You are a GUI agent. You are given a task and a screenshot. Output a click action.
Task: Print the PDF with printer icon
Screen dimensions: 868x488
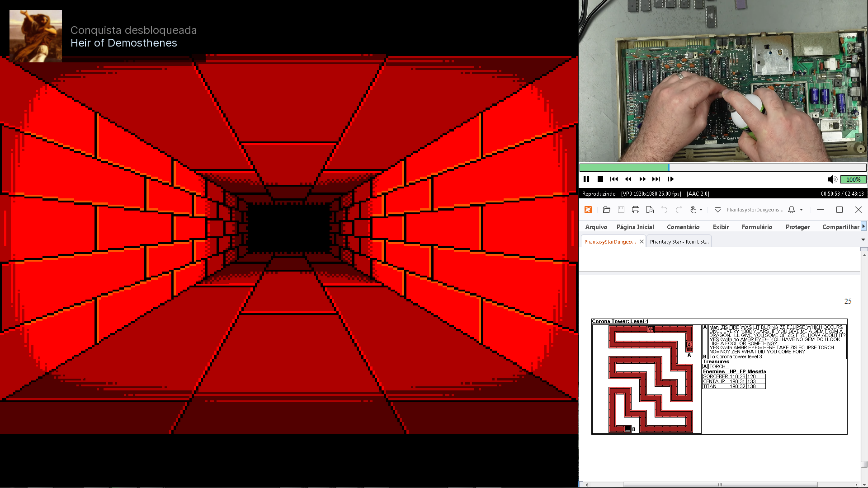[636, 210]
